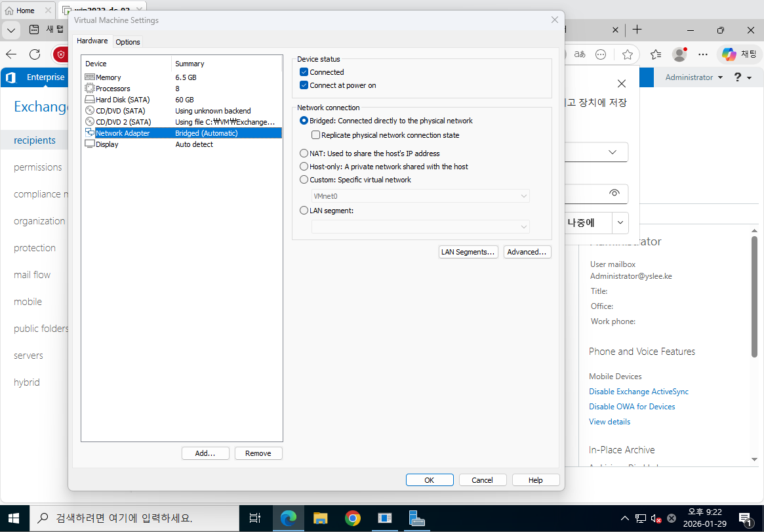Image resolution: width=764 pixels, height=532 pixels.
Task: Enable Replicate physical network connection state
Action: pos(315,135)
